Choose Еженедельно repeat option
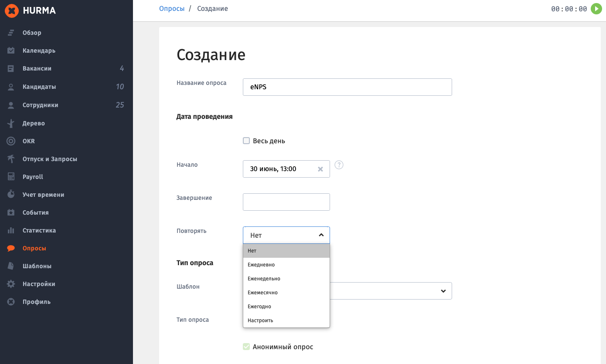The image size is (606, 364). click(x=286, y=279)
